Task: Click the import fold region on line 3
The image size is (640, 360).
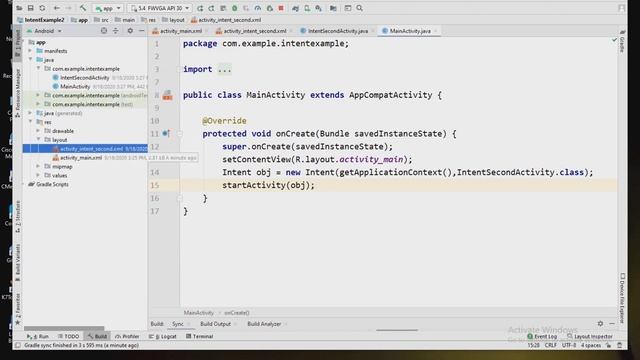Action: tap(224, 69)
